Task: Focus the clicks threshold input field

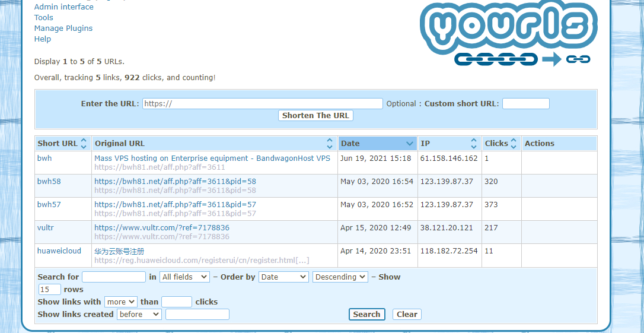Action: point(177,302)
